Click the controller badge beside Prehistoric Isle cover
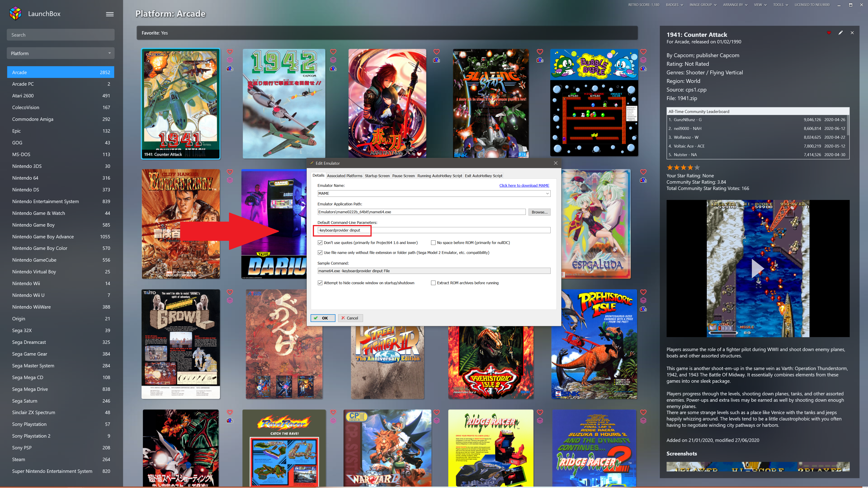 pos(643,309)
